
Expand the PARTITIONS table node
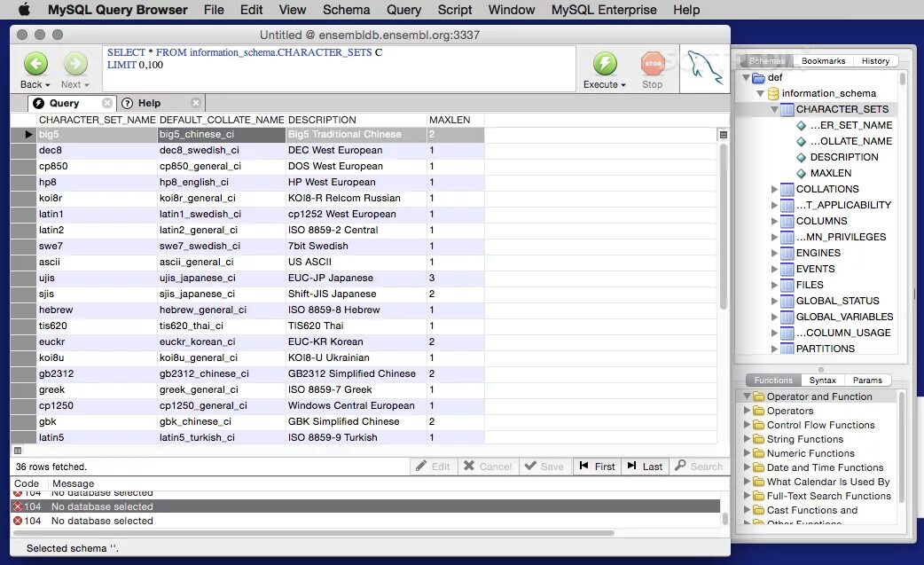pos(774,349)
